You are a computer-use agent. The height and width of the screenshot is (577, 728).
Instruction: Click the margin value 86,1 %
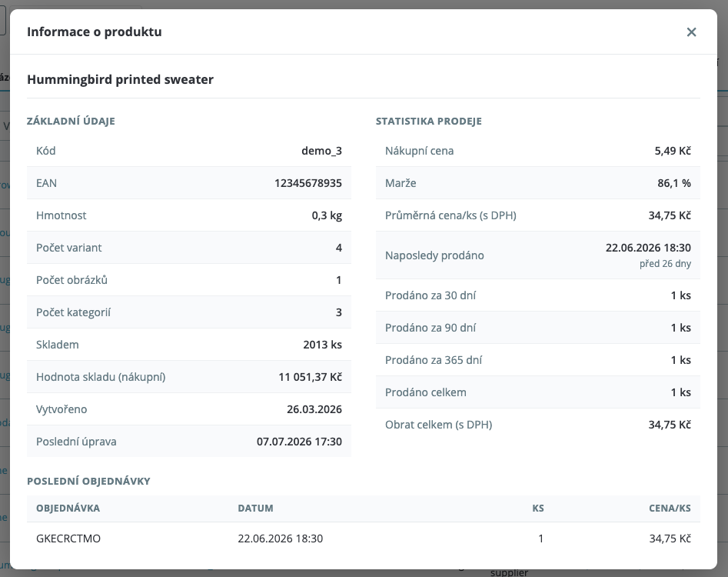point(674,183)
